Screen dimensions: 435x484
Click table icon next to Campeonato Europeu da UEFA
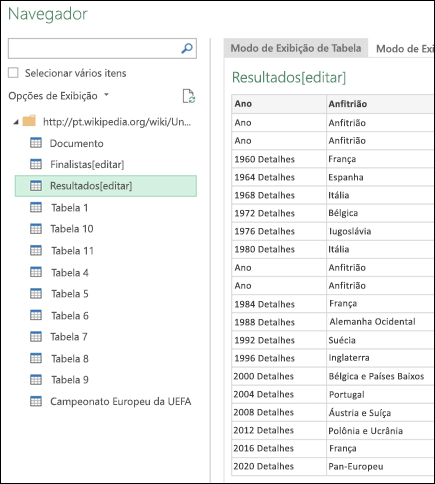click(36, 401)
